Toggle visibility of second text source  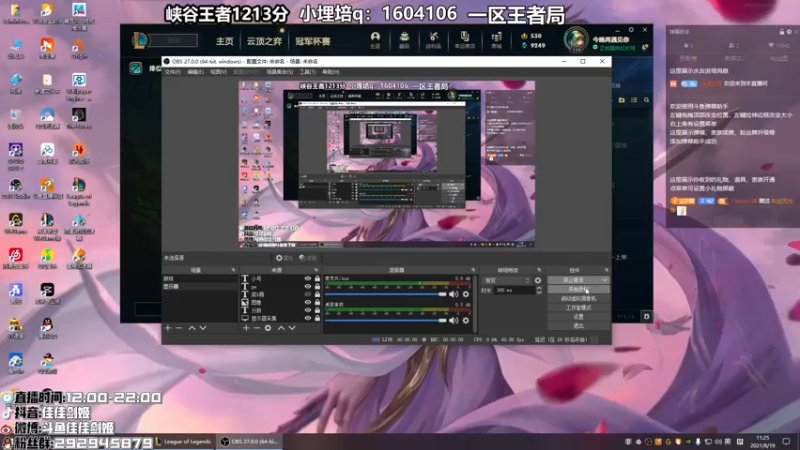click(308, 287)
